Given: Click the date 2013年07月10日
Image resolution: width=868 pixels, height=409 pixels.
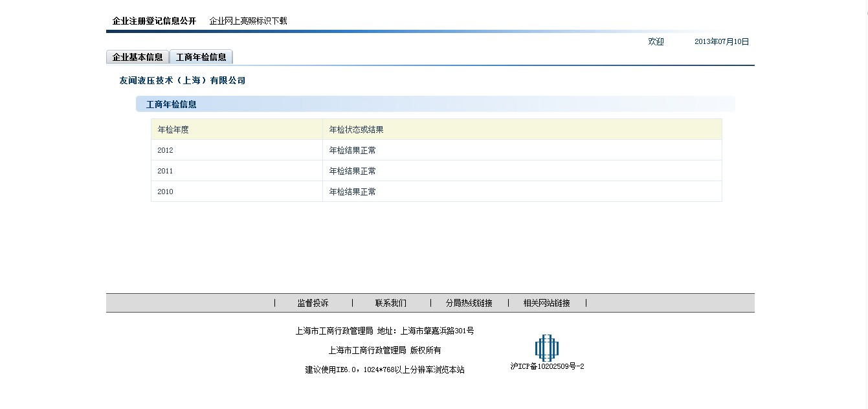Looking at the screenshot, I should point(722,41).
